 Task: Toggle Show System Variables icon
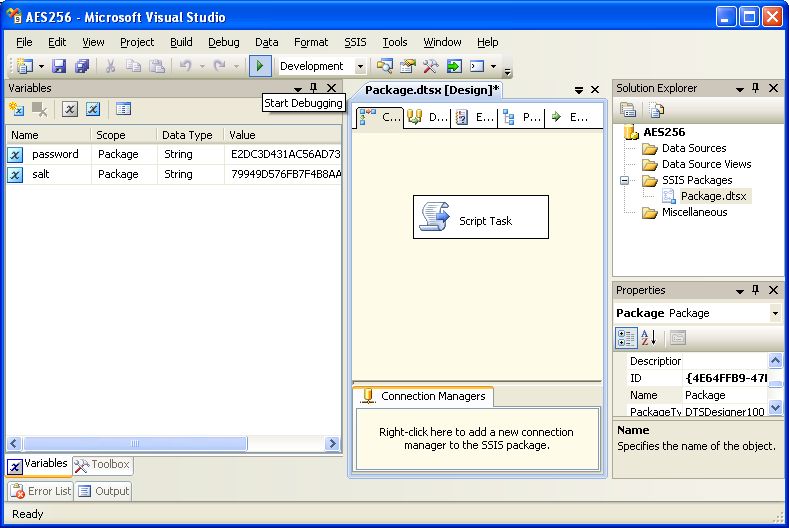pyautogui.click(x=70, y=109)
